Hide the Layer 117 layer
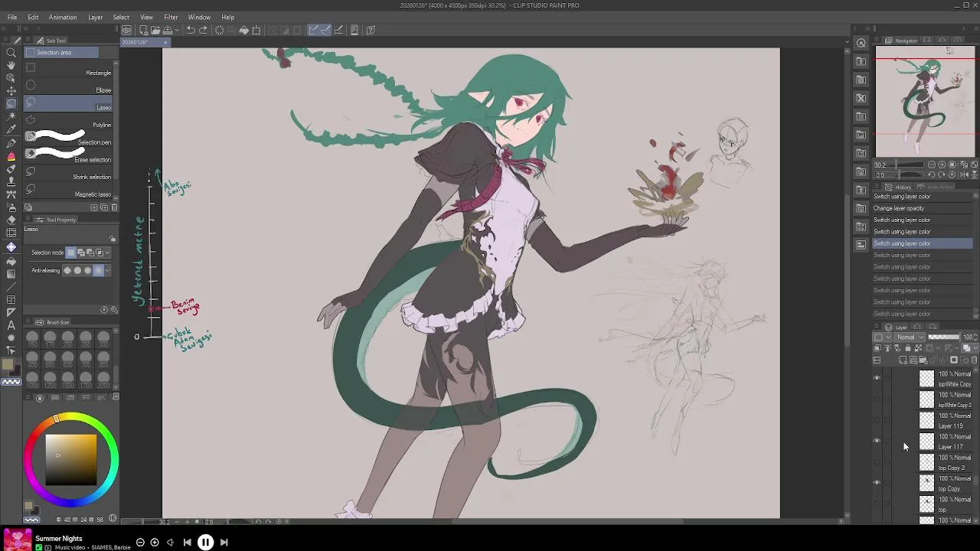This screenshot has width=980, height=551. 877,441
